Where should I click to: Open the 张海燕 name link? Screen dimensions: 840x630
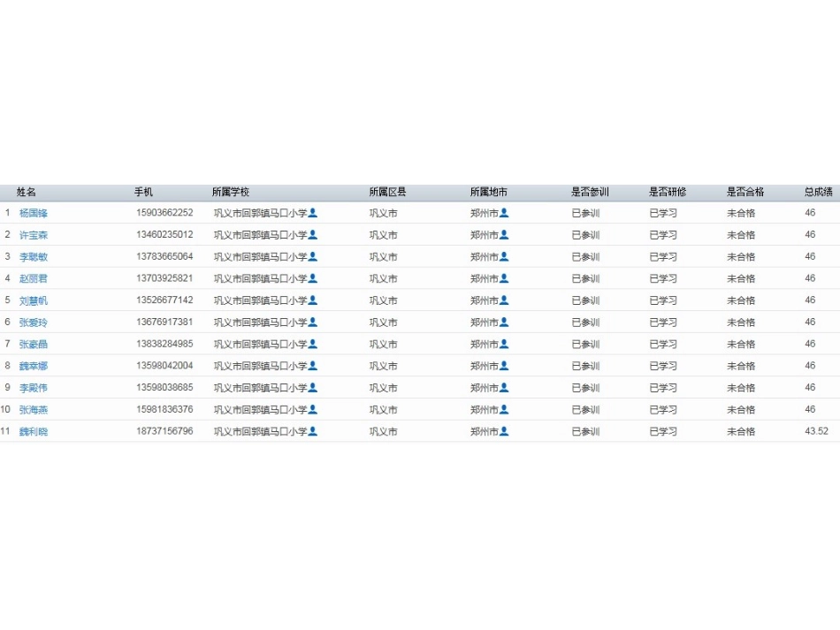click(34, 410)
